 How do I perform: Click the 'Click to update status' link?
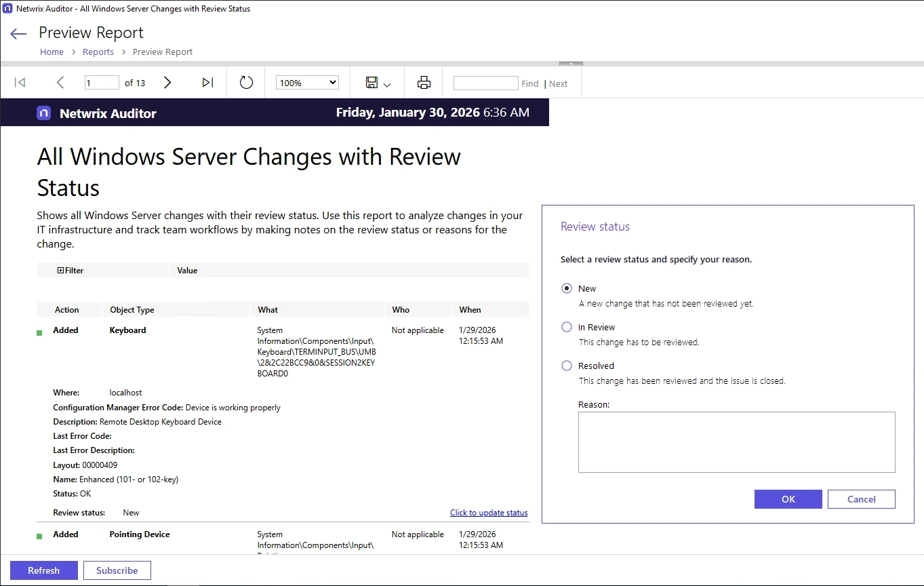pyautogui.click(x=488, y=513)
